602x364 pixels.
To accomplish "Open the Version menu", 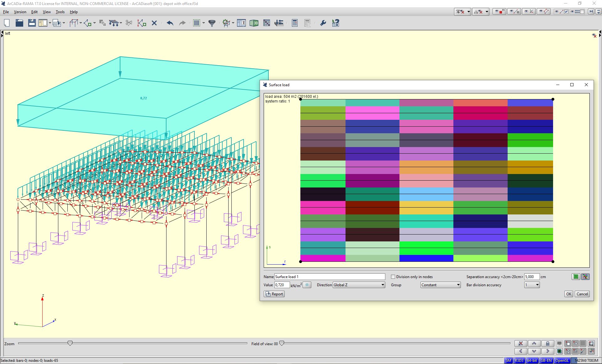I will click(20, 12).
